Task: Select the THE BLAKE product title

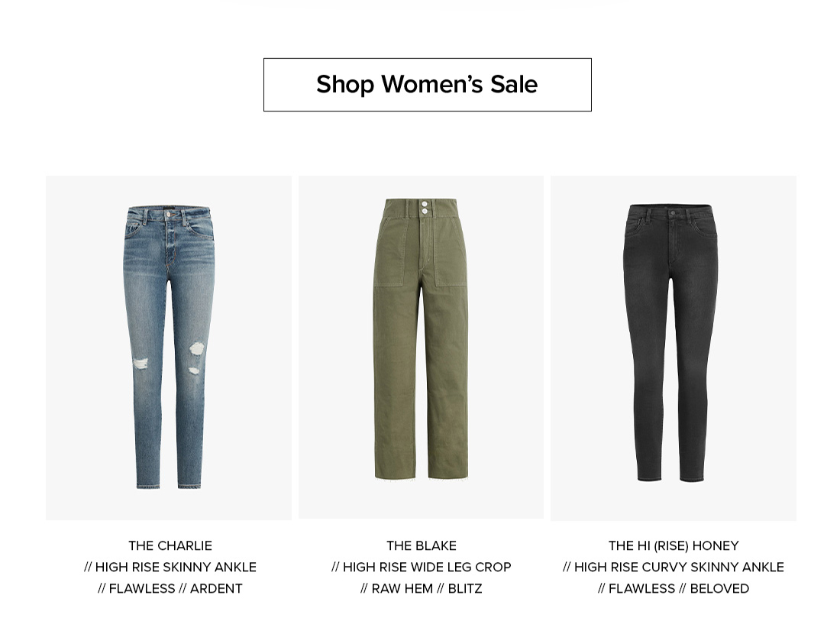Action: (422, 545)
